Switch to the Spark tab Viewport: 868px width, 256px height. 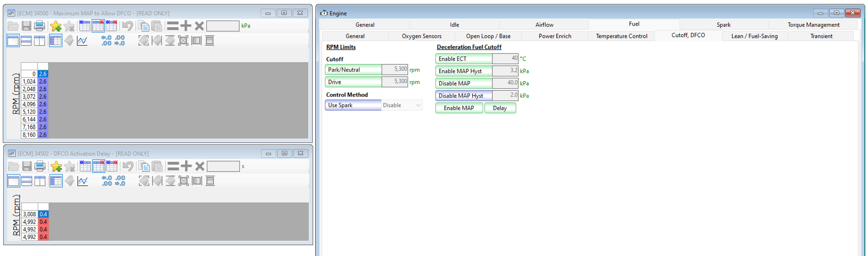723,25
